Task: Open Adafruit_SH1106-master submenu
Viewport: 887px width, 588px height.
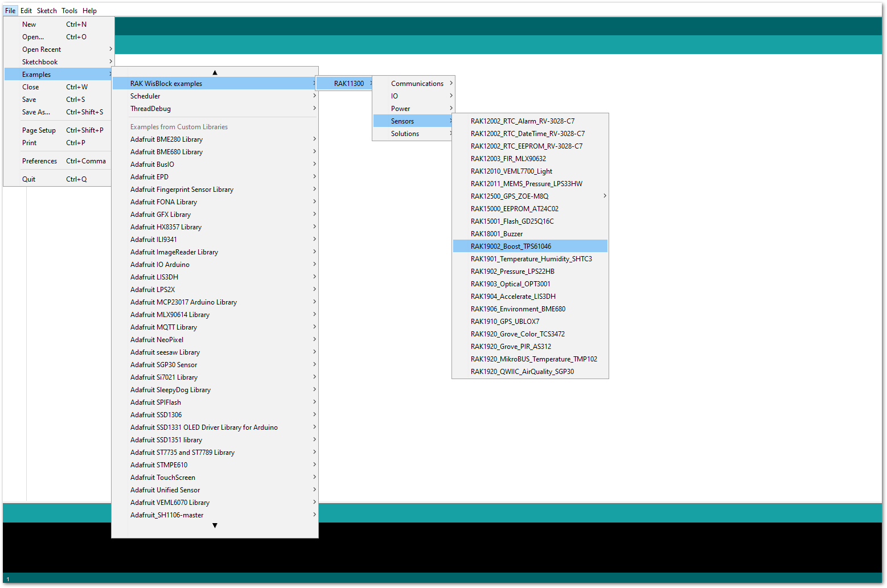Action: [215, 515]
